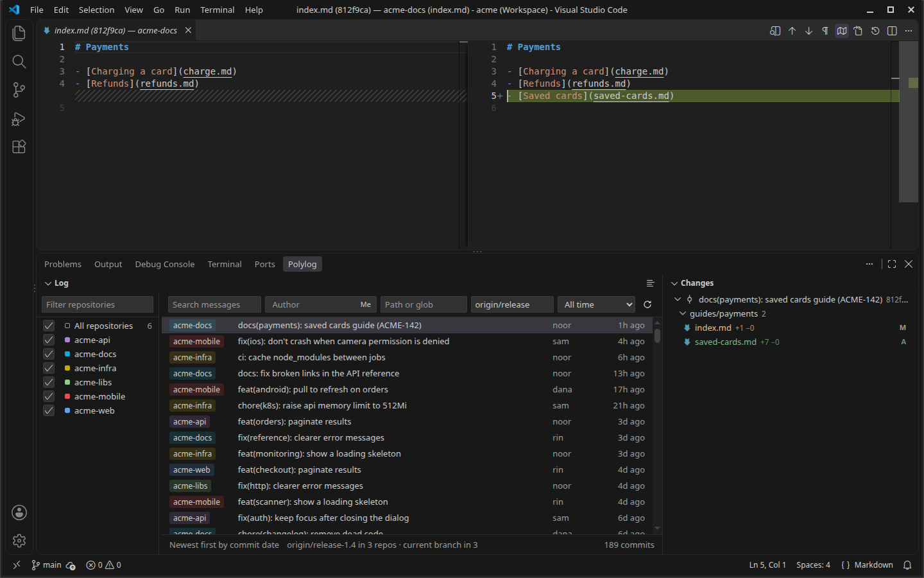Screen dimensions: 924x578
Task: Click the origin/release branch filter field
Action: click(512, 304)
